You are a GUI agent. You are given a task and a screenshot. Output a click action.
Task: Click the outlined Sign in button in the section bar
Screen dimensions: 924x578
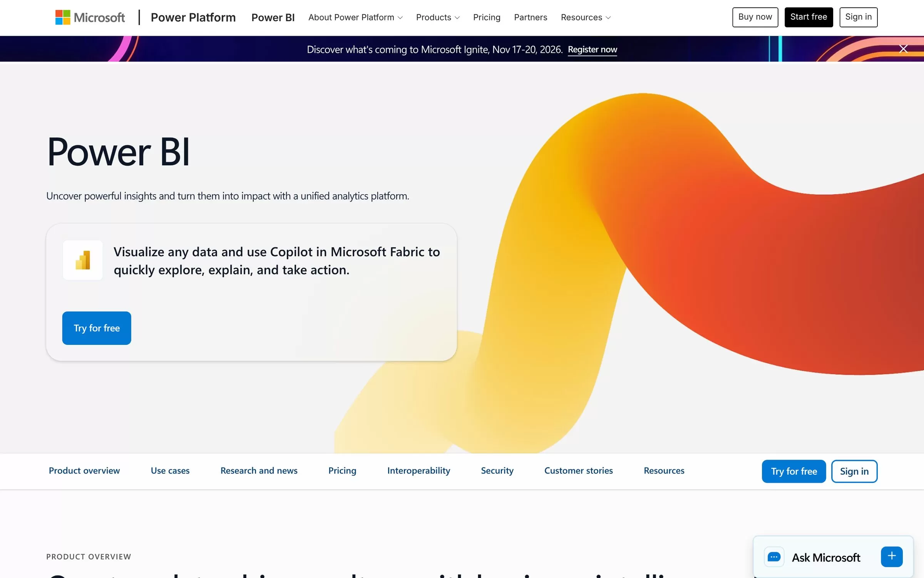point(854,471)
